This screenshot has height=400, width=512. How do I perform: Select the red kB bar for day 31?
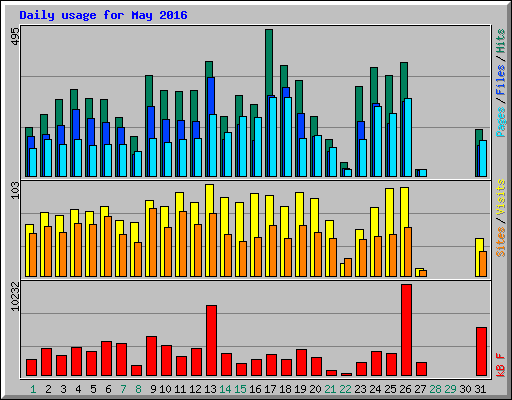tap(482, 352)
